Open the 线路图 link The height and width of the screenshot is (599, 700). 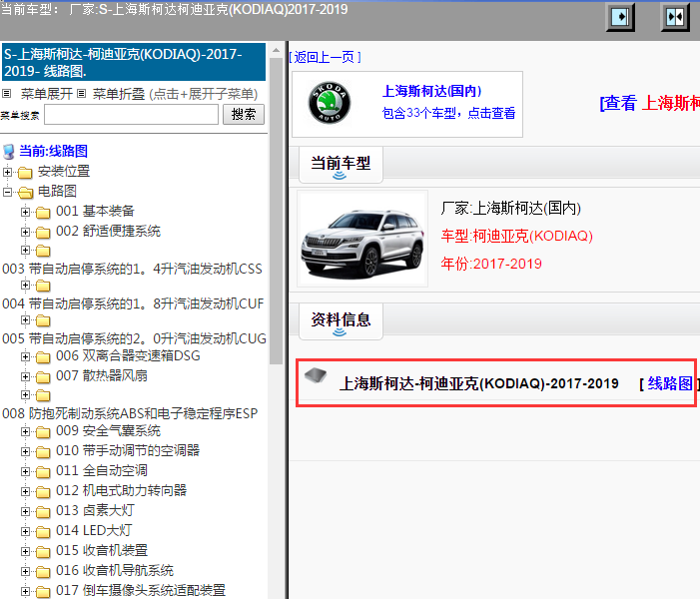pyautogui.click(x=670, y=383)
